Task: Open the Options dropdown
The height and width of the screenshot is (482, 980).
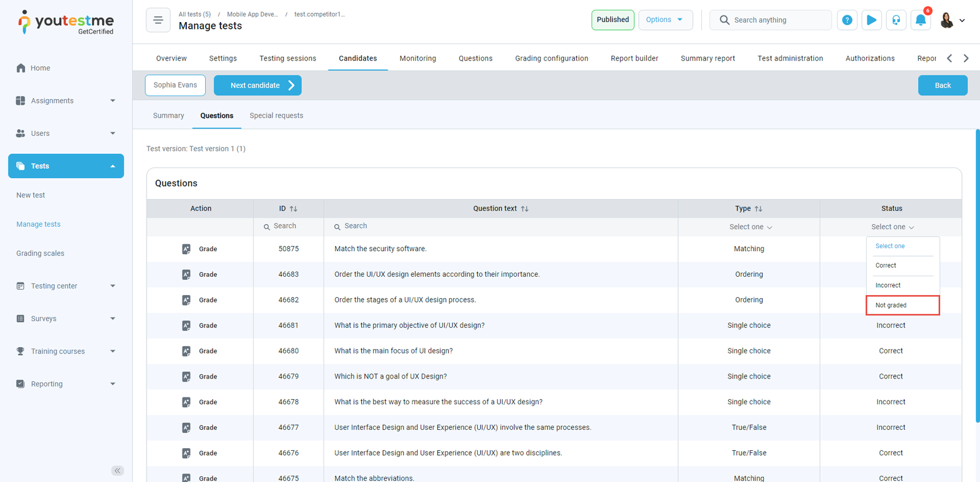Action: (665, 20)
